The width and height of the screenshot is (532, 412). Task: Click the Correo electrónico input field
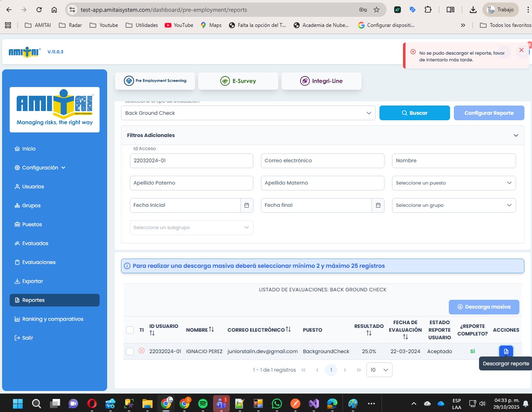pos(322,161)
